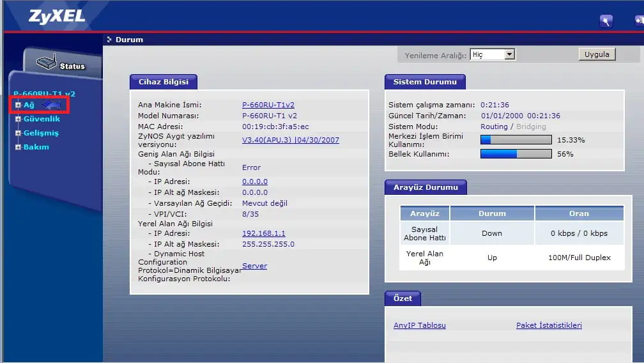
Task: Click the Bellek Kullanımı progress bar
Action: [515, 154]
